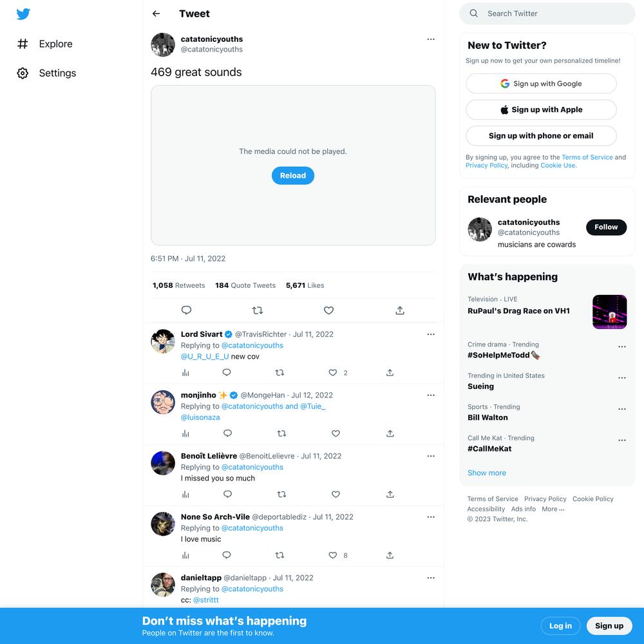Click the Twitter bird logo
The width and height of the screenshot is (644, 644).
23,14
